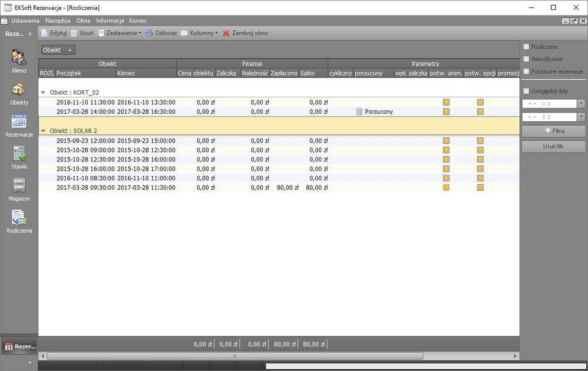This screenshot has height=371, width=588.
Task: Click the Usuń trash toolbar button
Action: 82,33
